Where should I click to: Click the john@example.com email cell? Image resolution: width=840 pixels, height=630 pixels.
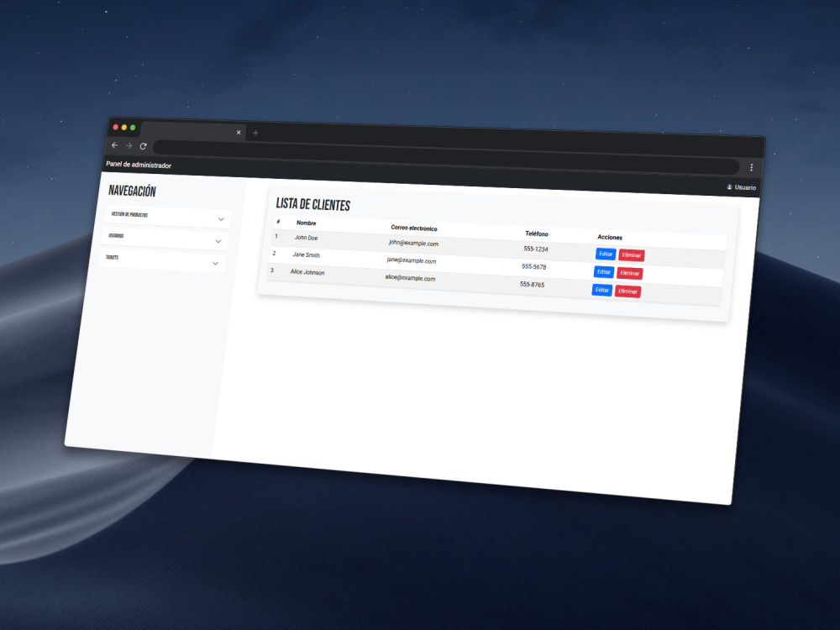[x=413, y=244]
